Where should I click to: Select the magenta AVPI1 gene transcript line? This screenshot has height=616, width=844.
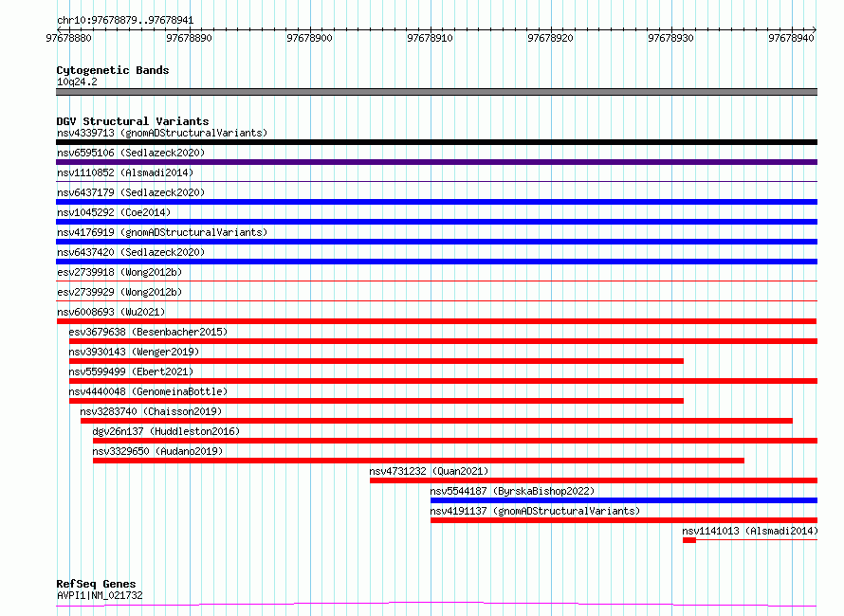[x=436, y=605]
